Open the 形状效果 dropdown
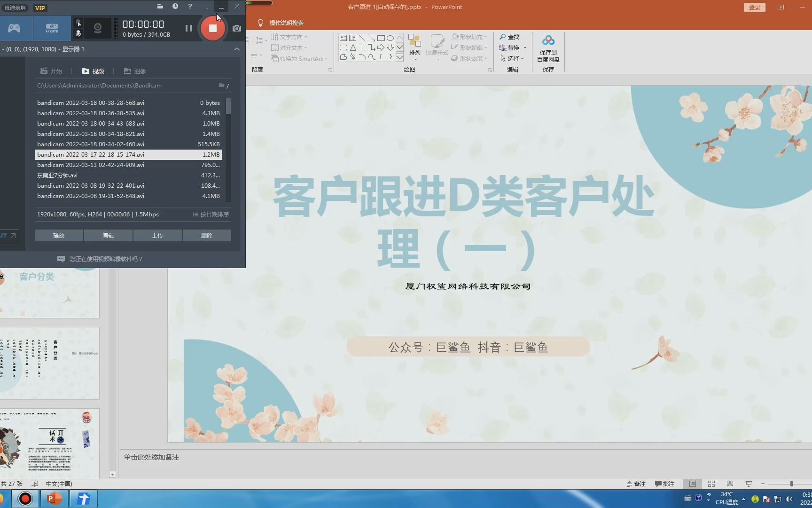 tap(469, 58)
